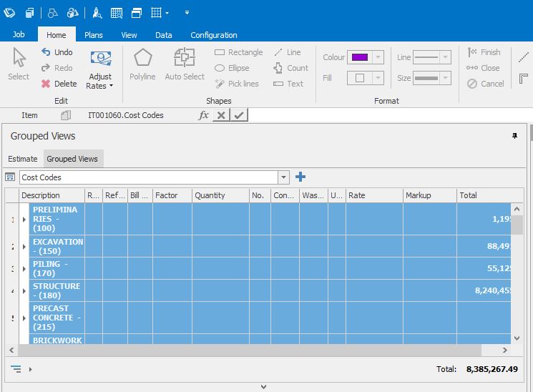The width and height of the screenshot is (533, 392).
Task: Switch to the Estimate tab
Action: coord(23,159)
